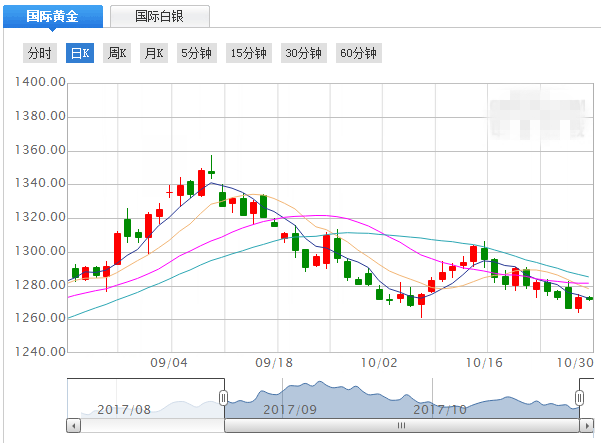Viewport: 601px width, 443px height.
Task: Select the 分时 chart period
Action: click(x=40, y=53)
